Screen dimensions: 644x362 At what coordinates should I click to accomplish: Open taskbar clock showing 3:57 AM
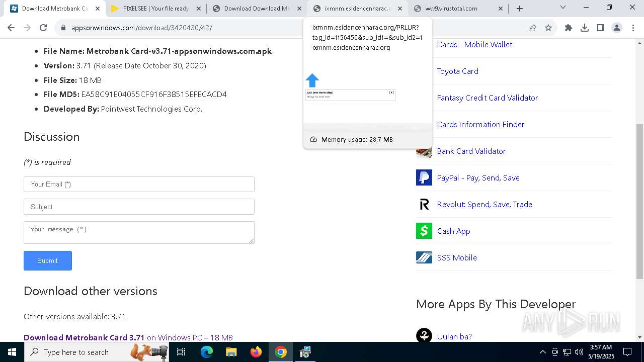point(601,352)
